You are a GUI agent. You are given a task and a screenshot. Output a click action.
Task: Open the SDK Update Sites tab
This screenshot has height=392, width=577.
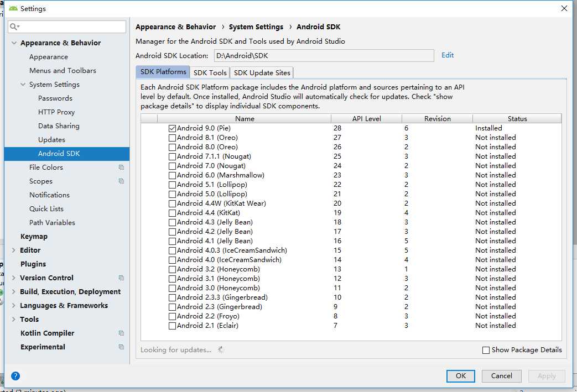click(261, 72)
